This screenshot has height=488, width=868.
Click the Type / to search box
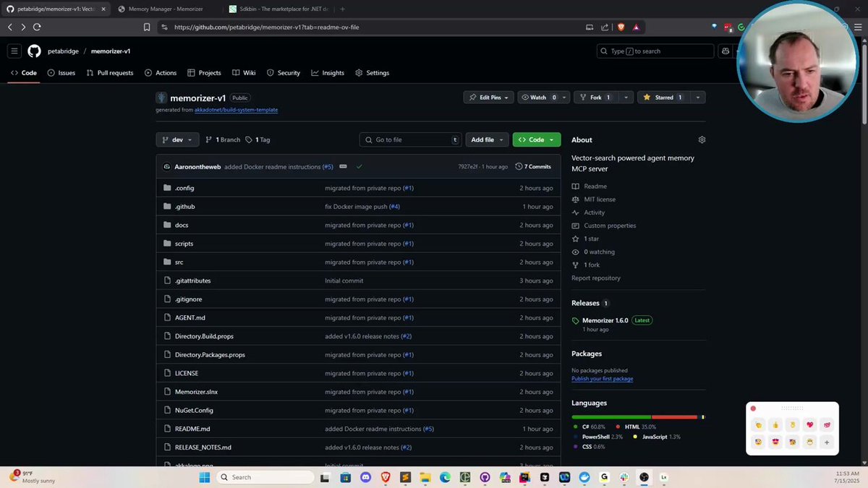click(x=655, y=51)
